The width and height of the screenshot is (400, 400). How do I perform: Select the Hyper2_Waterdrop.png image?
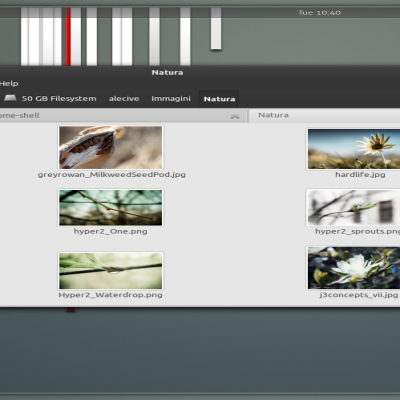[110, 270]
